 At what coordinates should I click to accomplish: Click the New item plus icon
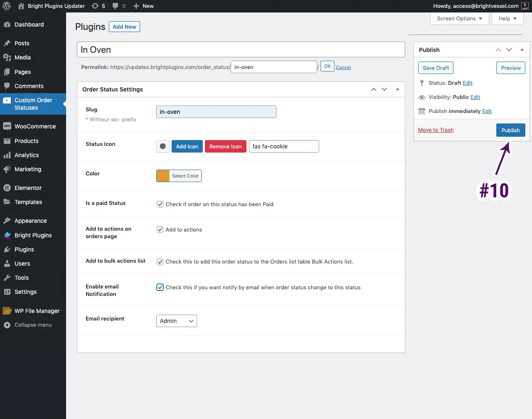point(137,6)
